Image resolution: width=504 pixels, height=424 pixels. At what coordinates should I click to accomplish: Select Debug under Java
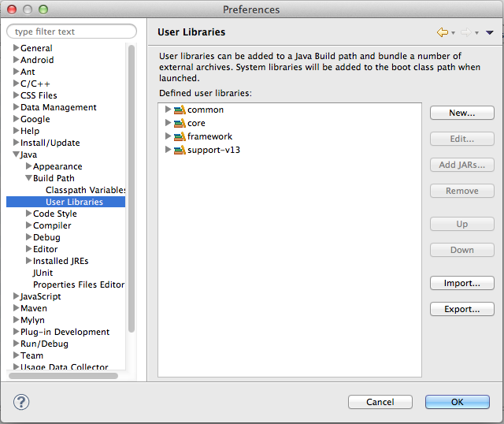click(46, 237)
